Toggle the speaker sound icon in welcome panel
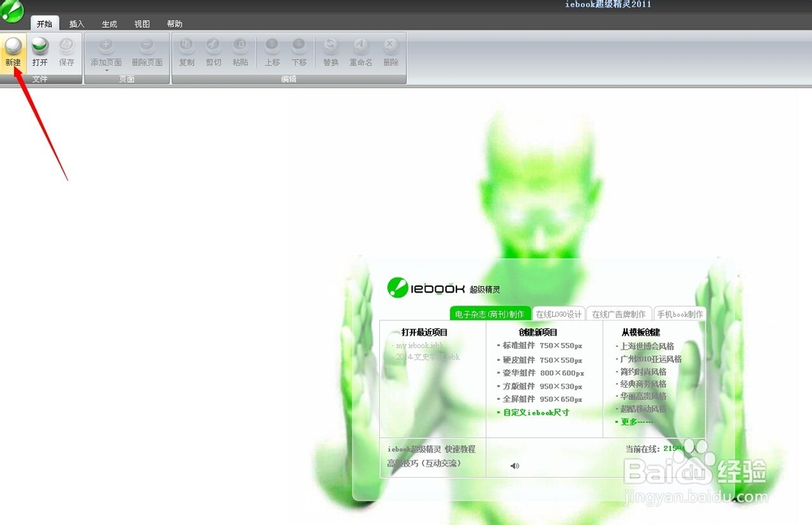The height and width of the screenshot is (525, 812). tap(515, 466)
